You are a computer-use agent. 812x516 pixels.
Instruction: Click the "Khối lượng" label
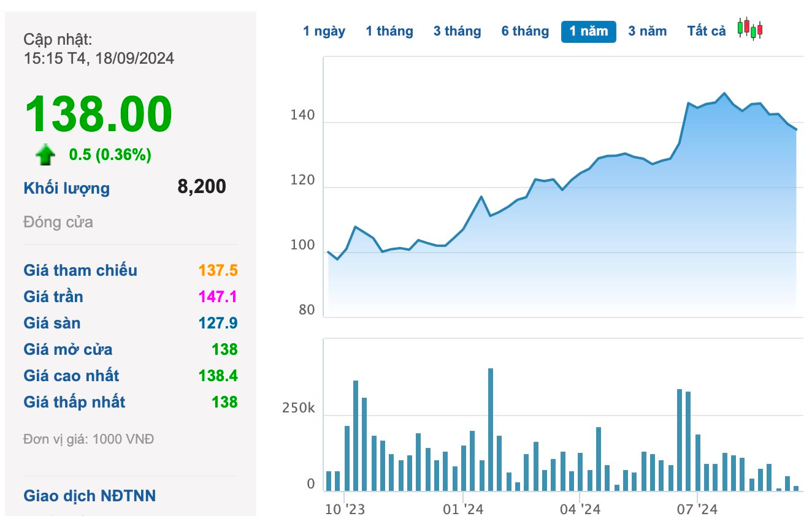point(67,188)
